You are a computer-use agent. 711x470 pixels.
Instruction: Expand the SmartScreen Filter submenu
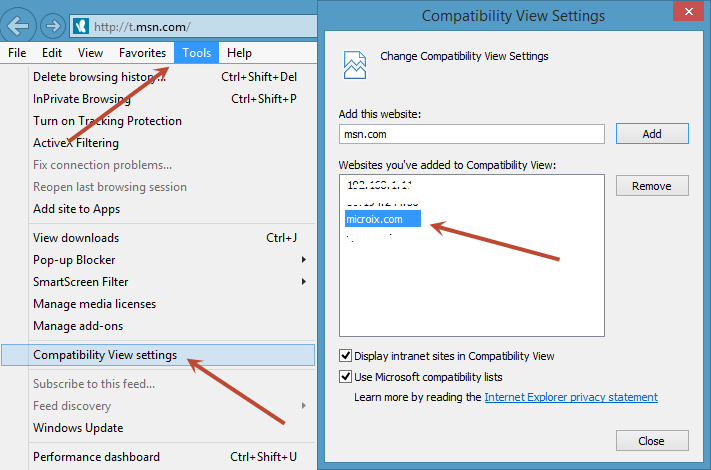click(302, 282)
